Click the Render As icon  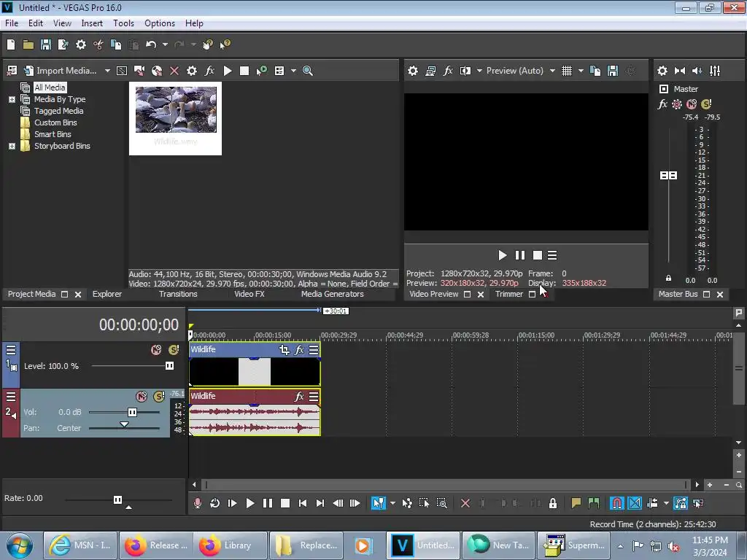tap(63, 44)
